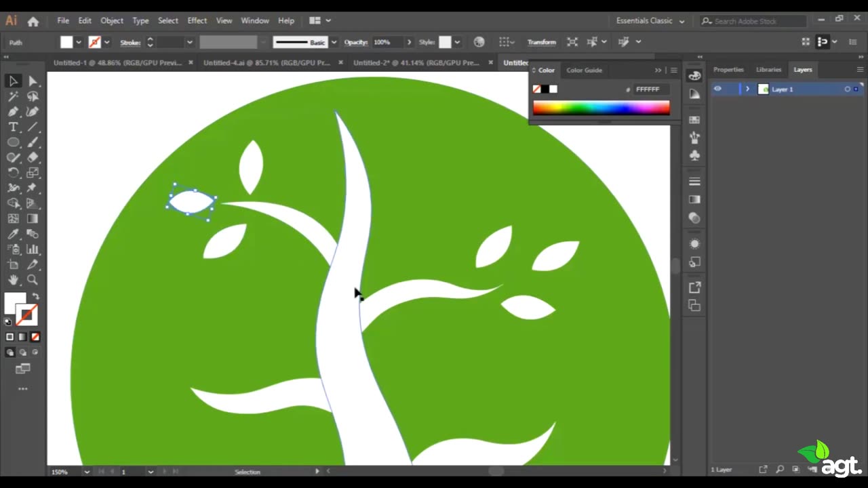Select the Line Segment tool

(33, 127)
